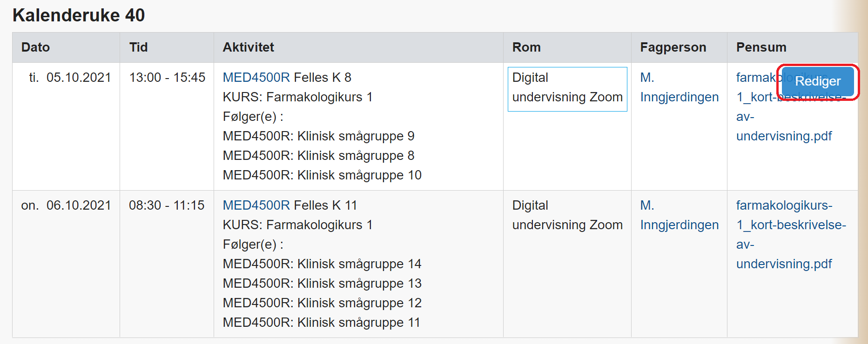Viewport: 868px width, 344px height.
Task: Click the blue Rediger button
Action: click(x=818, y=81)
